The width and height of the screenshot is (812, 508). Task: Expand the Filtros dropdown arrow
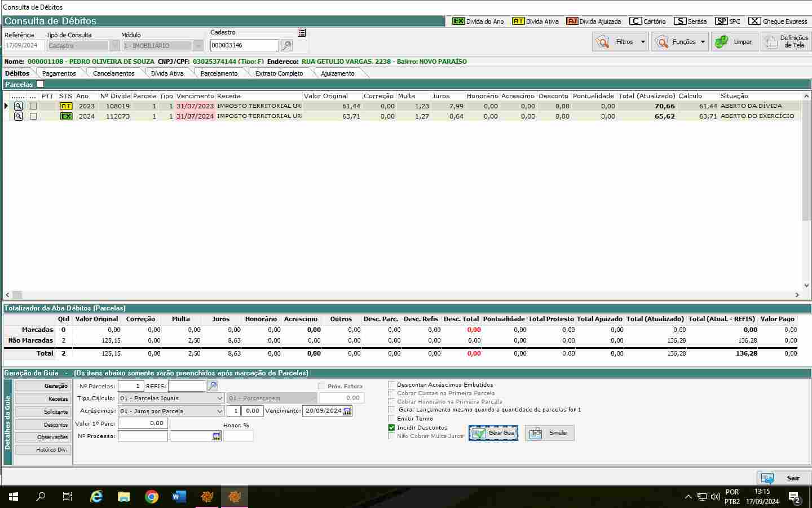click(643, 42)
